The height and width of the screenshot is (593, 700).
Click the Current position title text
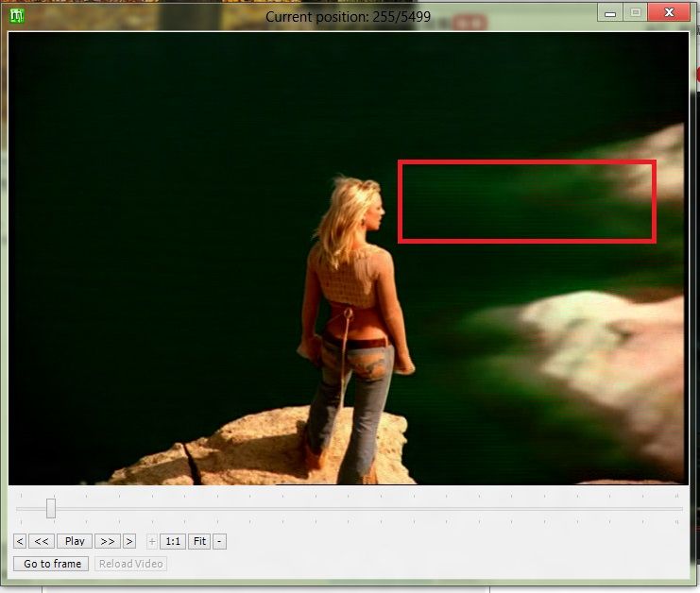tap(349, 16)
